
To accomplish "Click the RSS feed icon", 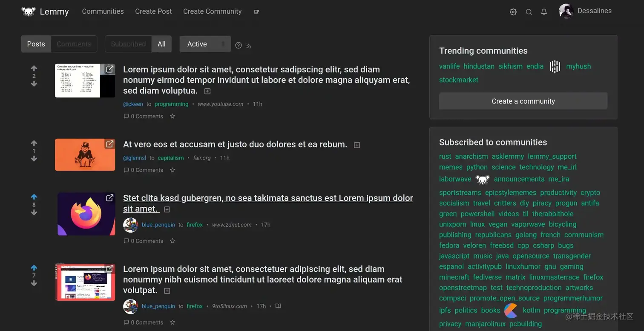I will pyautogui.click(x=249, y=46).
